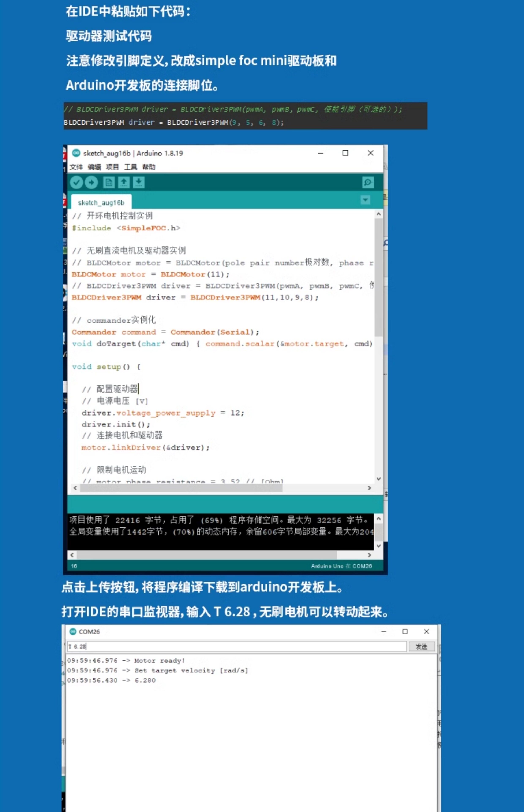Screen dimensions: 524x812
Task: Click the 'void doTarget(char* cmd)' code line
Action: (222, 344)
